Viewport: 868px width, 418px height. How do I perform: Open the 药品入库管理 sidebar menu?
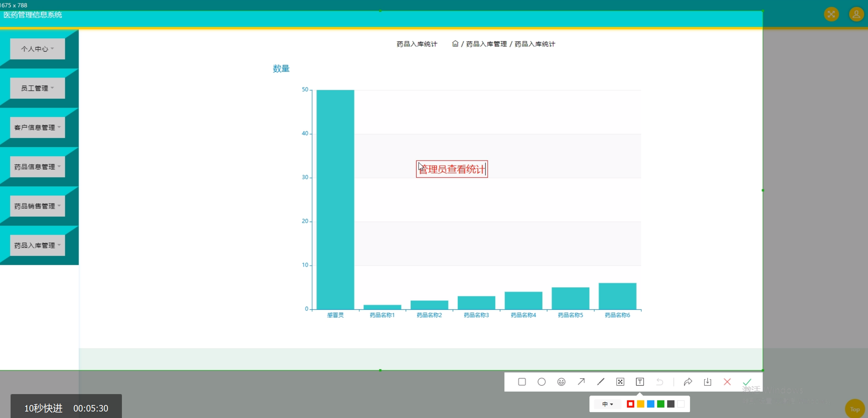tap(38, 245)
